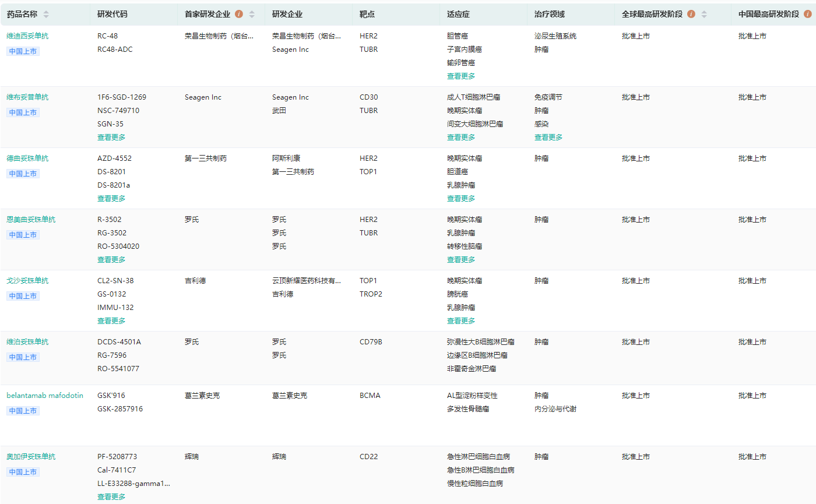This screenshot has height=504, width=816.
Task: Click the indication 膀胱癌
Action: tap(458, 294)
